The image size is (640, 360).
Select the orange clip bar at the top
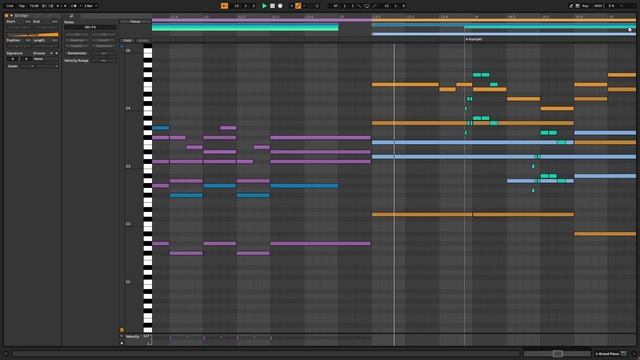(504, 20)
